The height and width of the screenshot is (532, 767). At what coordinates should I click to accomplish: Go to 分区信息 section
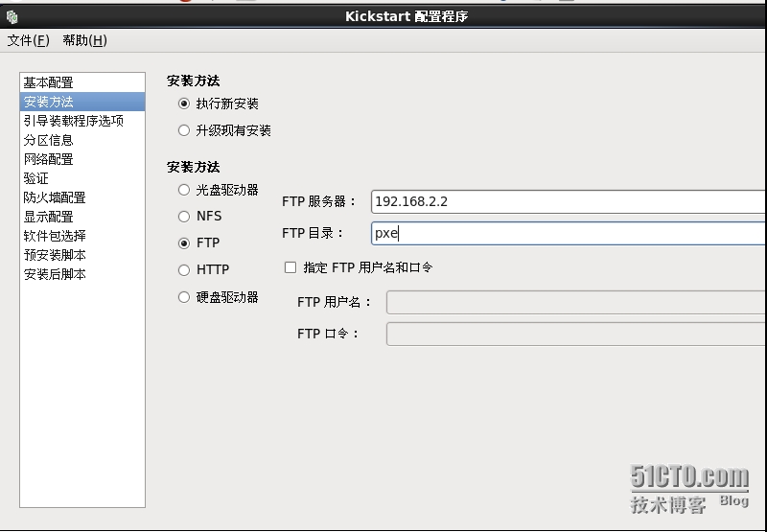(x=82, y=140)
